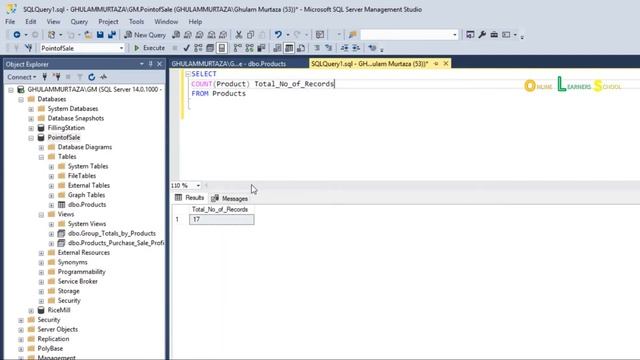The image size is (640, 360).
Task: Switch to the Messages results tab
Action: pos(230,198)
